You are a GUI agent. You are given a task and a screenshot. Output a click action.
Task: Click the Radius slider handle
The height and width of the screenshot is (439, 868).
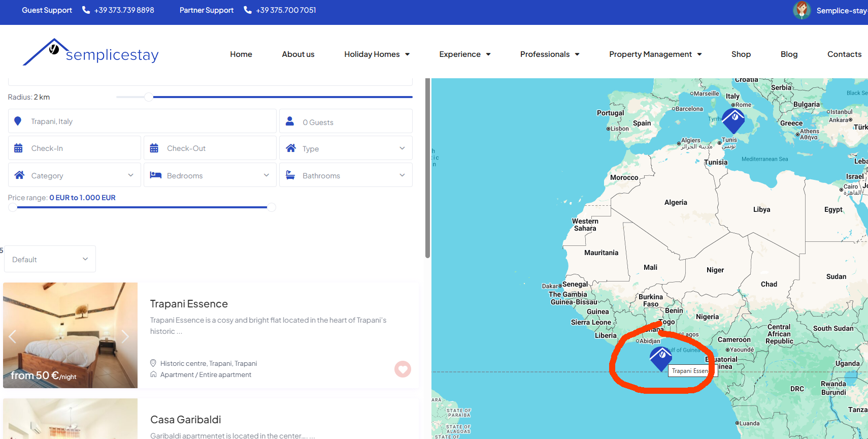tap(149, 97)
